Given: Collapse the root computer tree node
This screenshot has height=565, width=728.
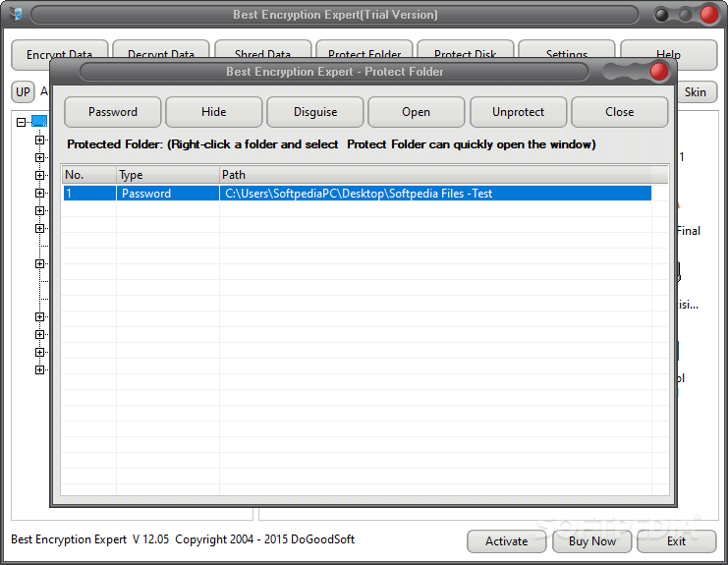Looking at the screenshot, I should pos(21,122).
